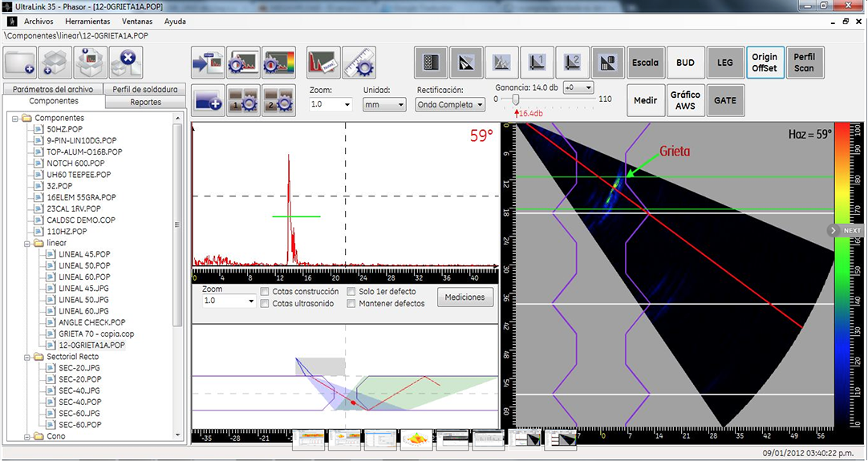Switch to the Reportes tab
This screenshot has width=868, height=461.
pyautogui.click(x=145, y=102)
